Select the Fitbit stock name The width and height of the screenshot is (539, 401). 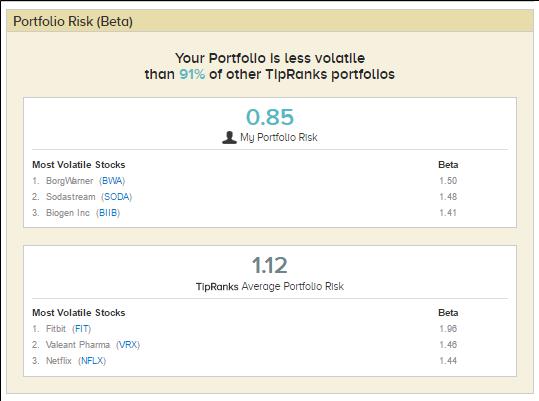coord(56,329)
